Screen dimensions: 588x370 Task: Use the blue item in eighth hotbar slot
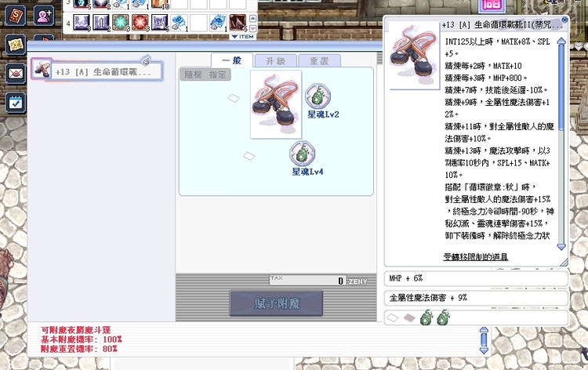[x=218, y=23]
